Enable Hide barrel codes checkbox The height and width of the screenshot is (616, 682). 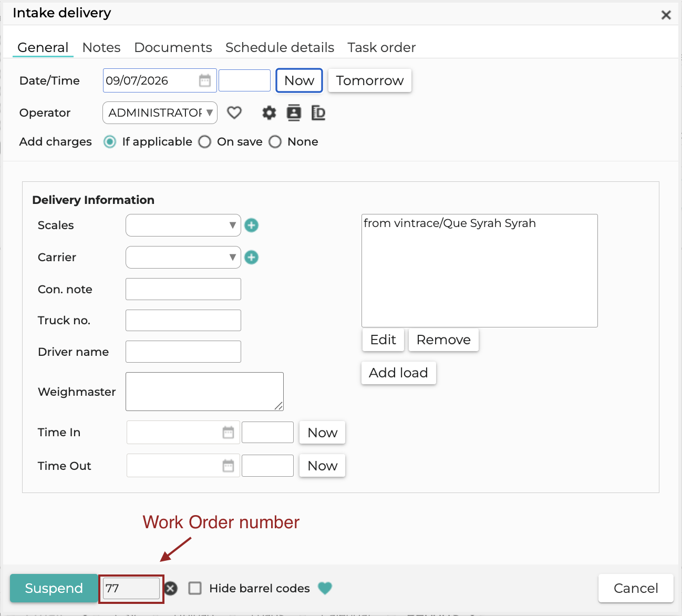click(195, 588)
